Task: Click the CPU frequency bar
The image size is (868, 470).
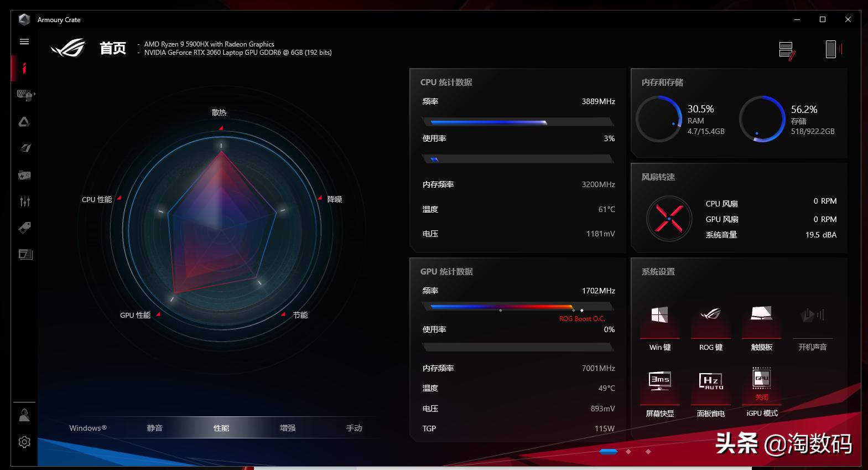Action: point(518,122)
